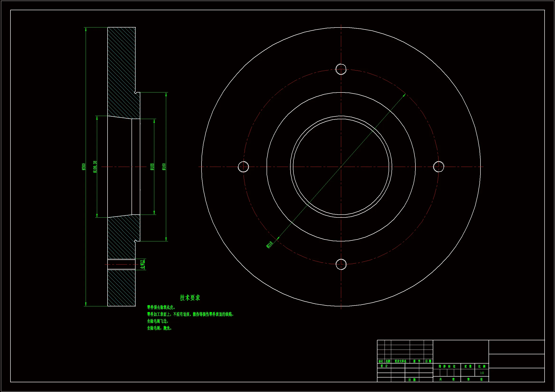Image resolution: width=555 pixels, height=392 pixels.
Task: Click the 零件须去除氧化皮 note line
Action: click(x=161, y=307)
